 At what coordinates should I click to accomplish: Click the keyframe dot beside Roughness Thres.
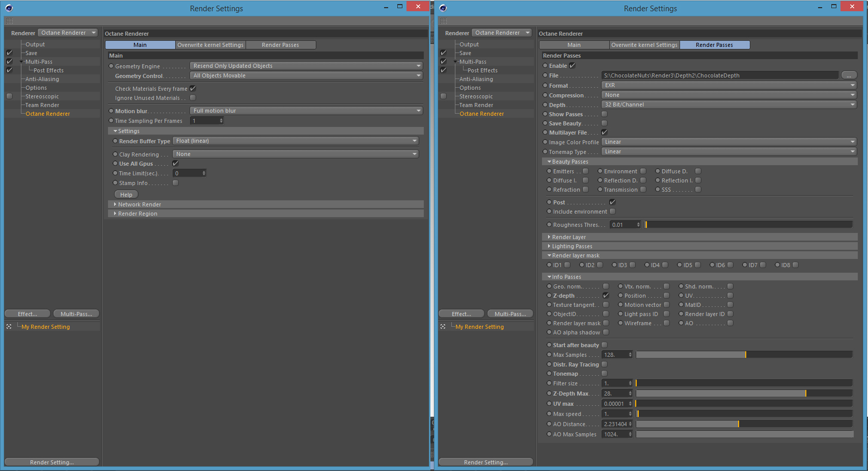(x=549, y=224)
